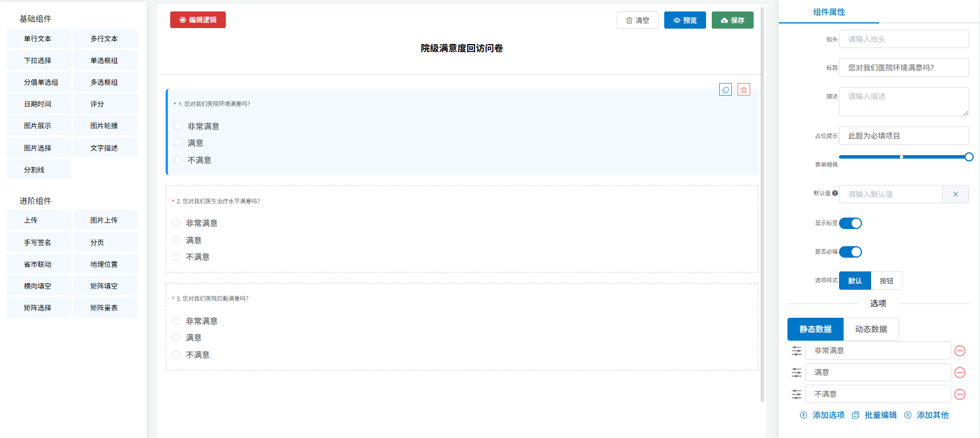
Task: Switch to the 动态数据 tab
Action: click(x=871, y=329)
